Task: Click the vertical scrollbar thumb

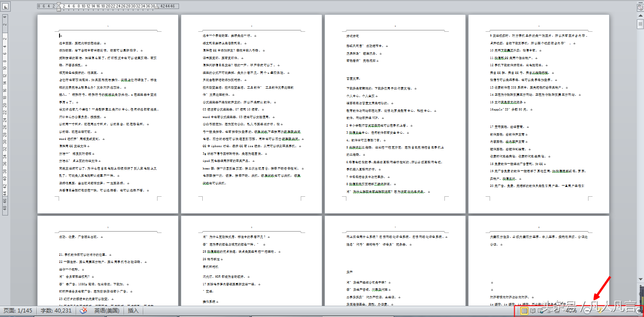Action: tap(640, 25)
